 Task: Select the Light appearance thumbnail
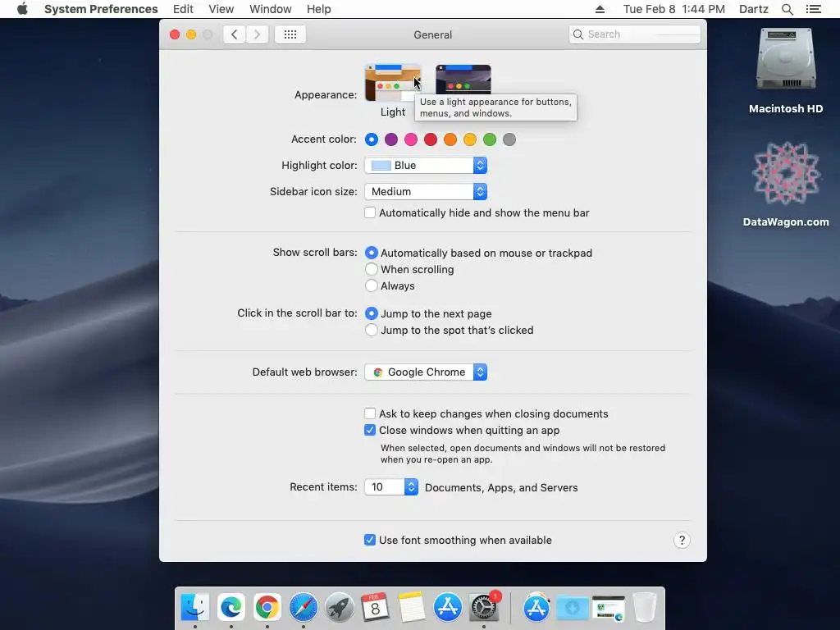point(393,83)
